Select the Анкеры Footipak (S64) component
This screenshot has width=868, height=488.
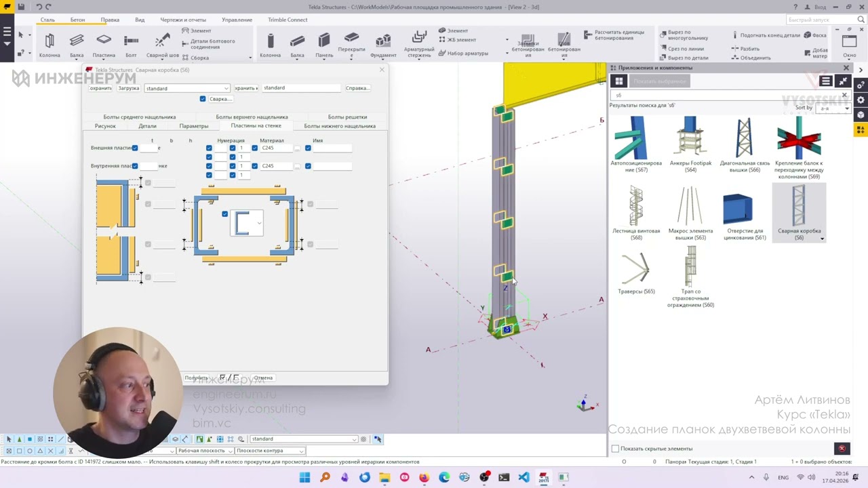point(690,145)
